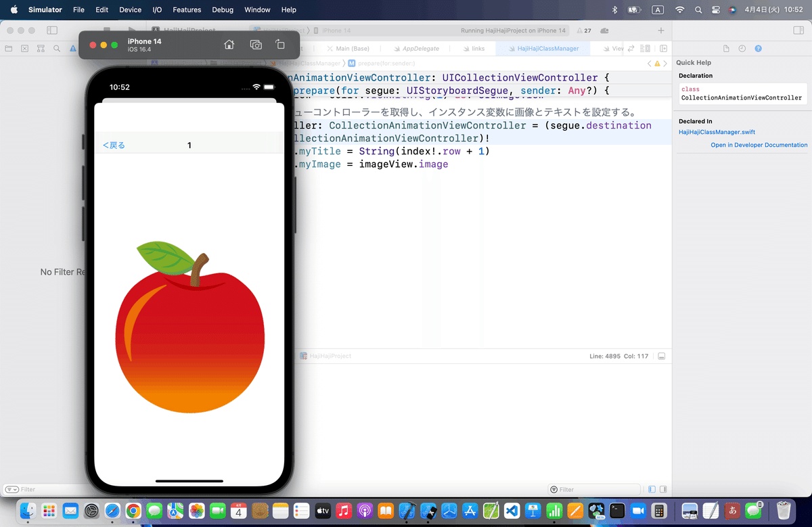The image size is (812, 527).
Task: Open the Trash in the Dock
Action: [784, 510]
